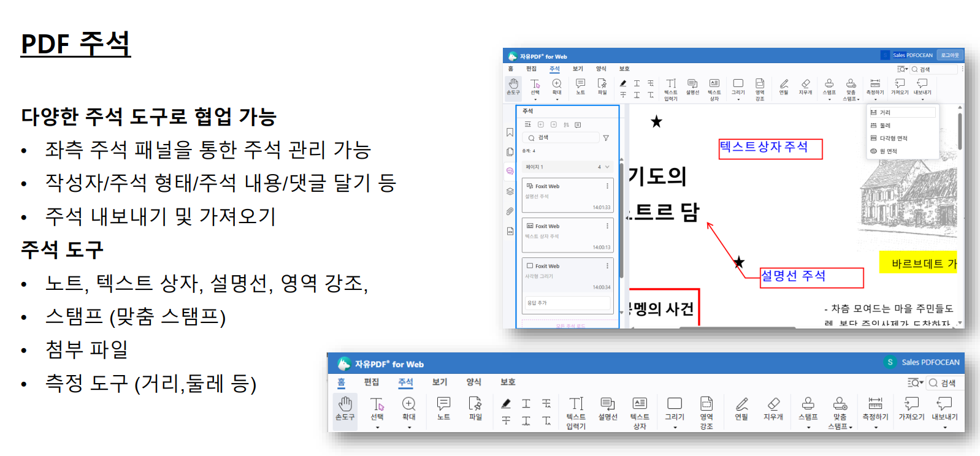The image size is (980, 456).
Task: Choose 거리 from the measure dropdown menu
Action: point(902,113)
